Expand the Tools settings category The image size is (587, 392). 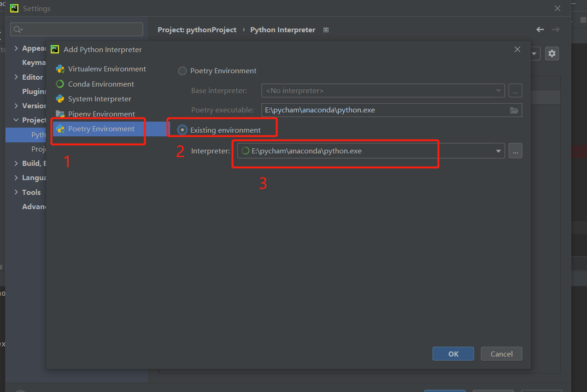point(17,192)
